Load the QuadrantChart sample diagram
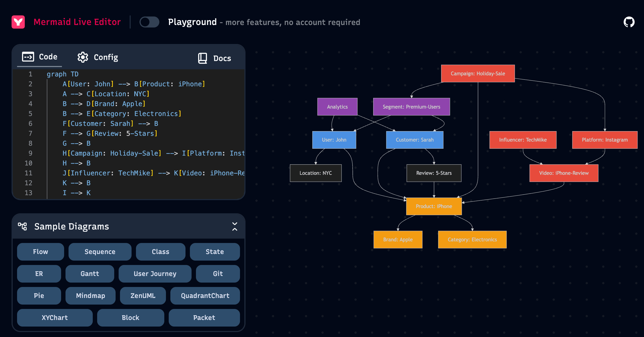This screenshot has width=644, height=337. coord(205,296)
